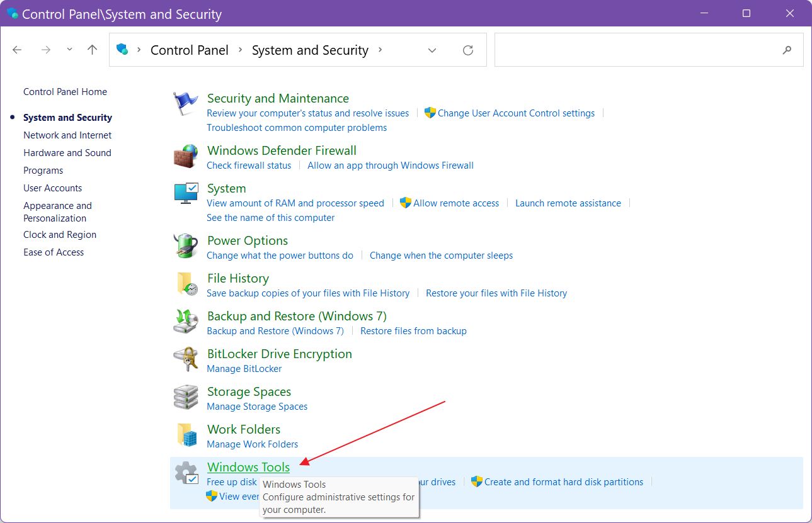Open Ease of Access category

tap(54, 252)
